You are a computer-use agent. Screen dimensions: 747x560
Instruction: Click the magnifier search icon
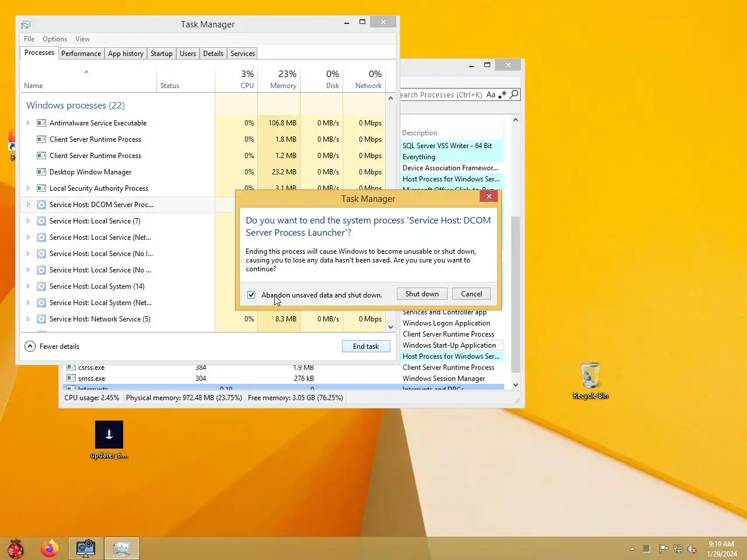[514, 94]
